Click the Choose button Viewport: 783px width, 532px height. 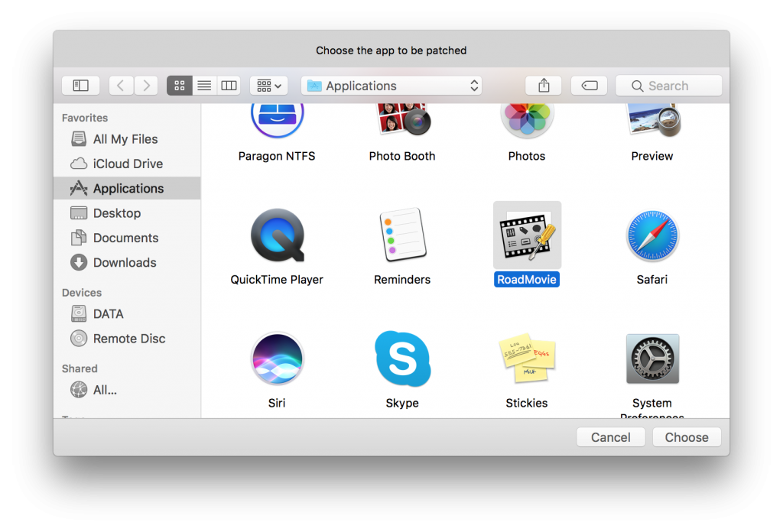click(686, 437)
